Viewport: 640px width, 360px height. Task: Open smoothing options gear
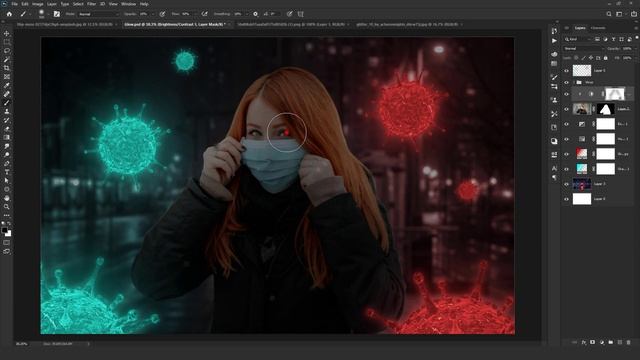coord(256,14)
